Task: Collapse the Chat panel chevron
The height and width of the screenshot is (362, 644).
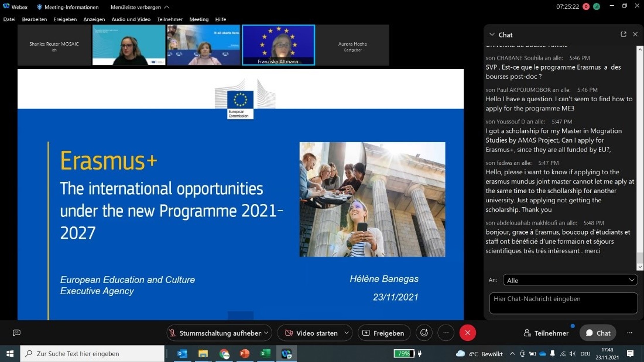Action: pyautogui.click(x=492, y=34)
